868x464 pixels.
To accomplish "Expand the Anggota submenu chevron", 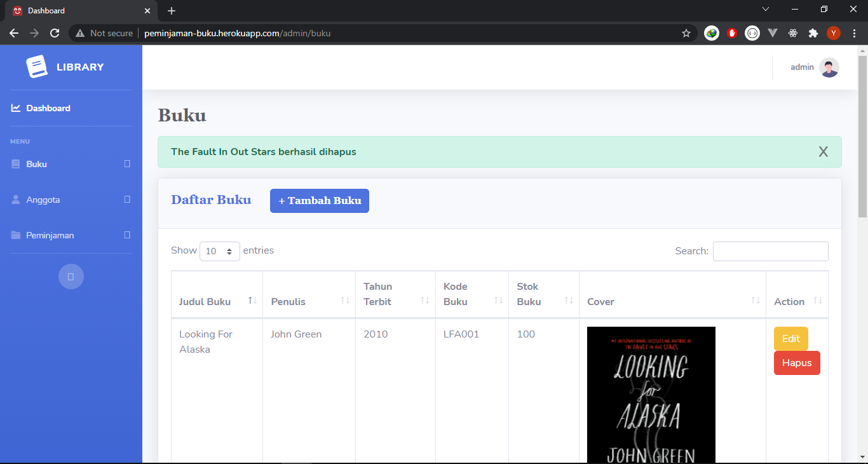I will tap(127, 200).
